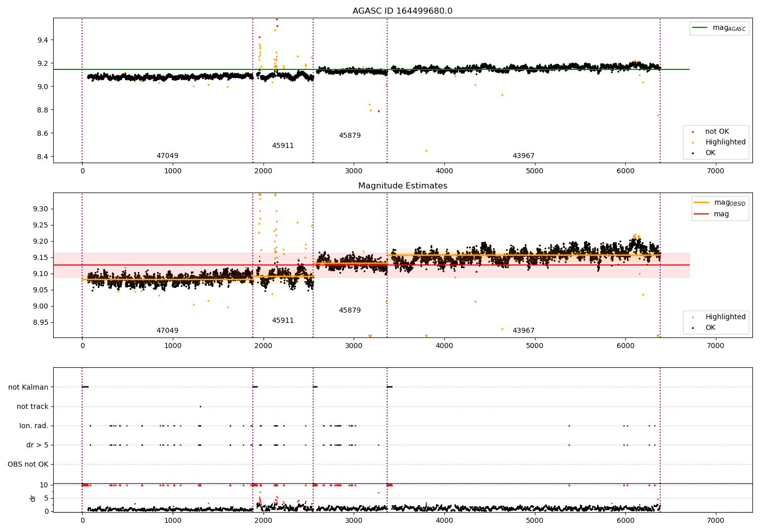
Task: Click the 'not track' axis label
Action: click(x=32, y=407)
